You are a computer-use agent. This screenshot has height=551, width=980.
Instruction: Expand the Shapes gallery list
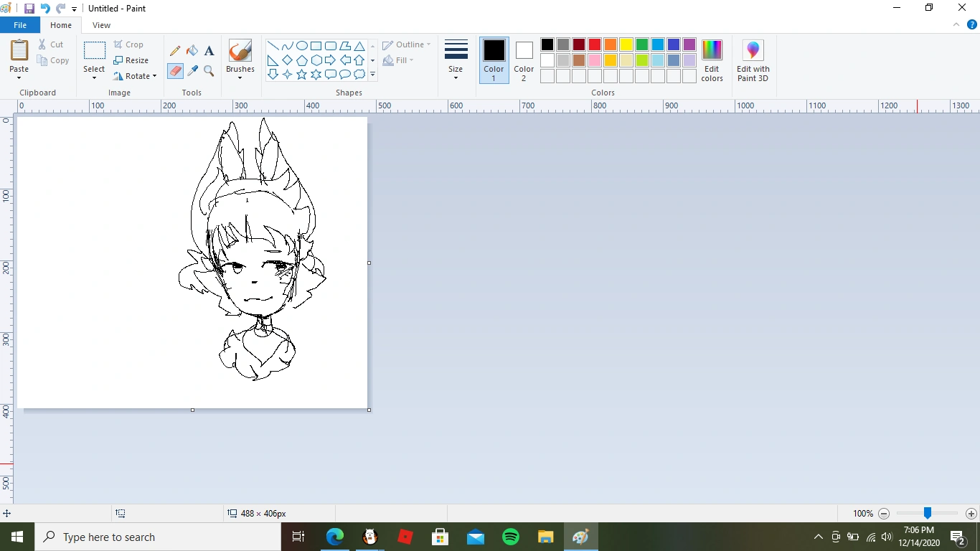[x=372, y=74]
